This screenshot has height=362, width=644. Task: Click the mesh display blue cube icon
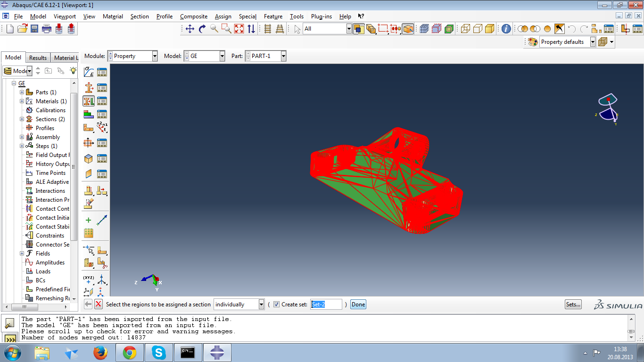point(424,29)
